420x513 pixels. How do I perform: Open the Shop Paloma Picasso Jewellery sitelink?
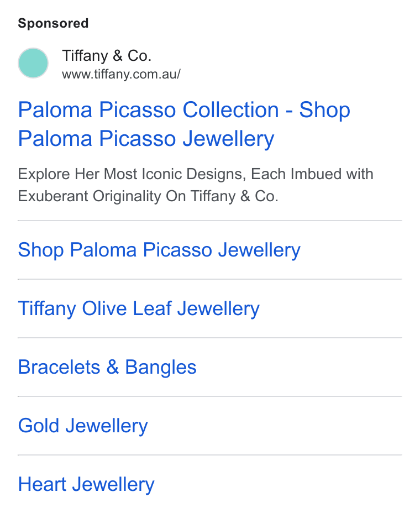[x=159, y=250]
